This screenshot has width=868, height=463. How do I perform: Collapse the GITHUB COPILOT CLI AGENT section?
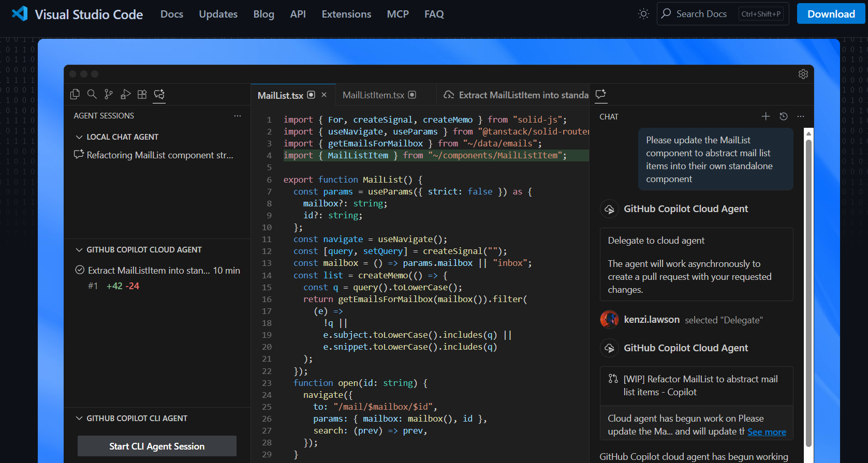click(x=79, y=419)
